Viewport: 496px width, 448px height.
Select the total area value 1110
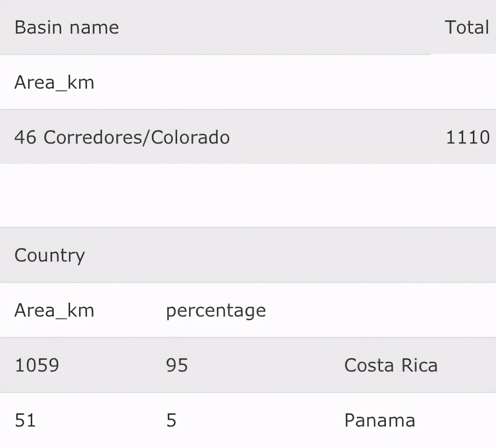point(467,138)
